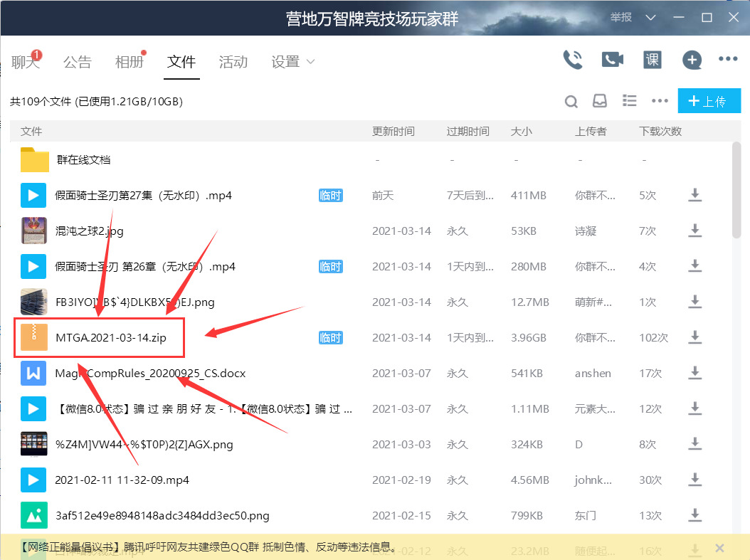Start a group video call

click(612, 60)
